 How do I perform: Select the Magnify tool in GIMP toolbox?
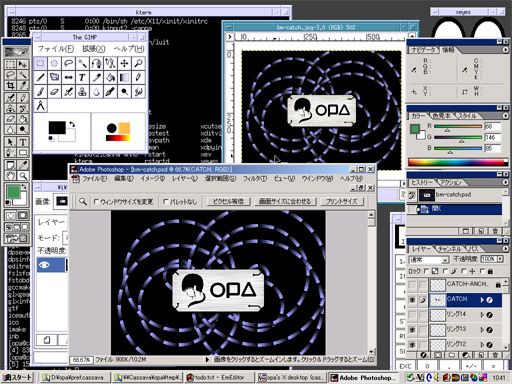(x=138, y=63)
